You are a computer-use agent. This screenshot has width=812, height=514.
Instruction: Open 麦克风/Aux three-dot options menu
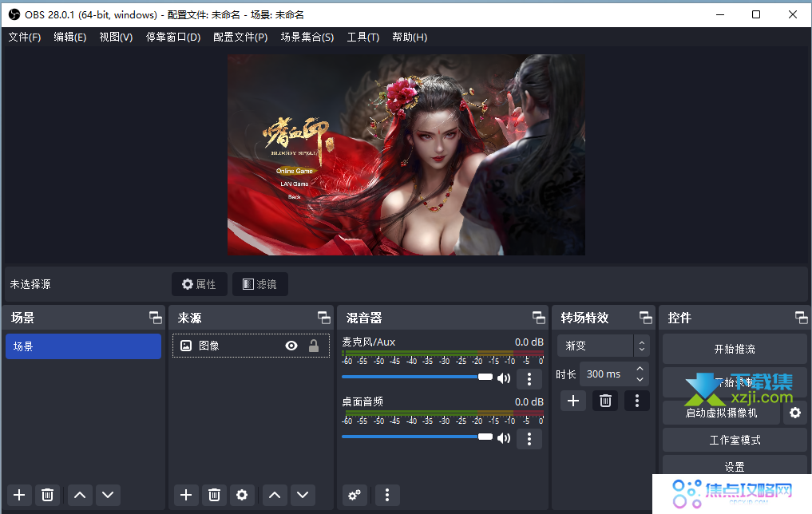point(529,379)
